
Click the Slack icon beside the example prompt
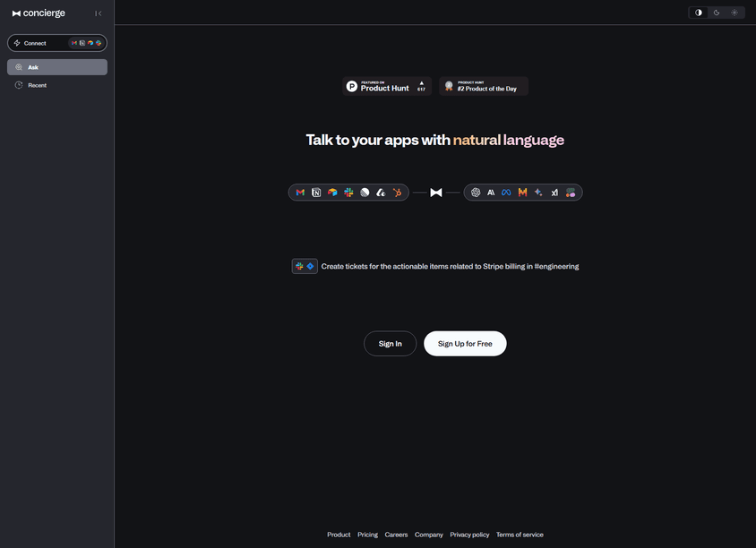(x=299, y=266)
